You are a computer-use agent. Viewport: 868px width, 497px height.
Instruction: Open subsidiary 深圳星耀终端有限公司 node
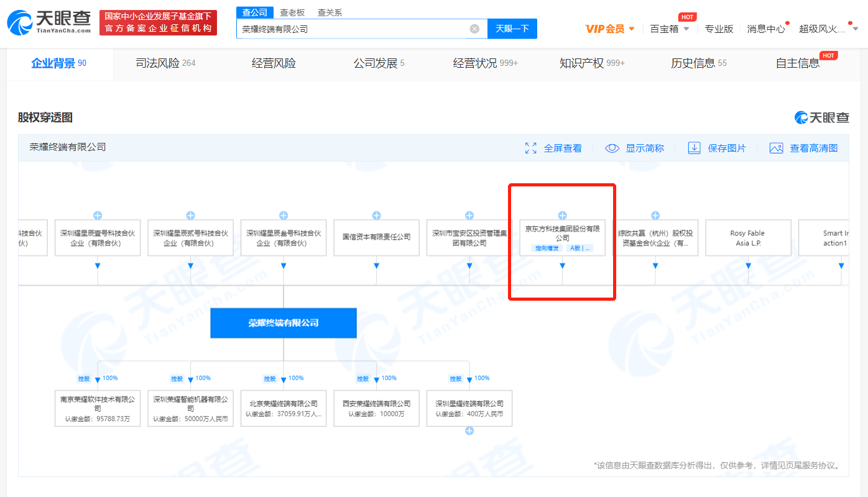tap(469, 408)
